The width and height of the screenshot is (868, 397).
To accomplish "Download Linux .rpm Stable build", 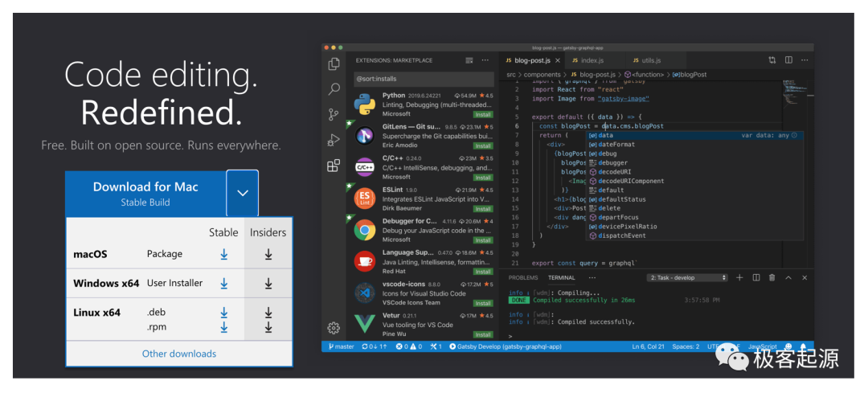I will tap(223, 327).
